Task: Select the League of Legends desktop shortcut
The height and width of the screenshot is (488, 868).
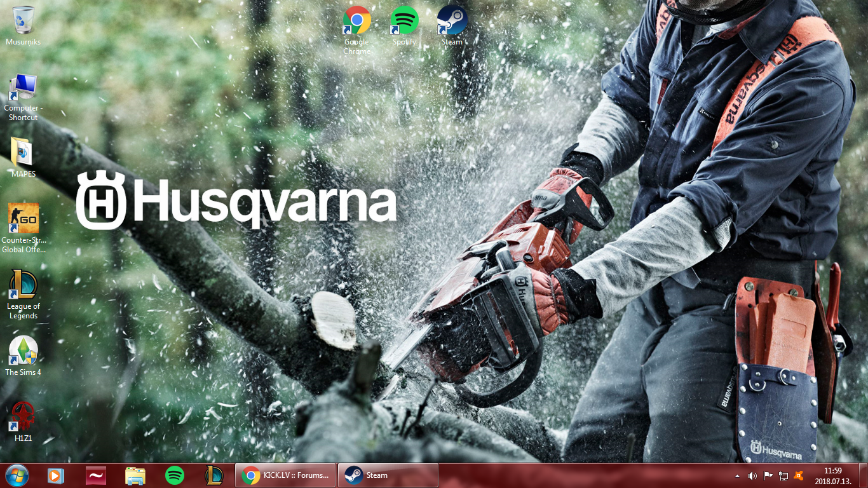Action: [x=23, y=294]
